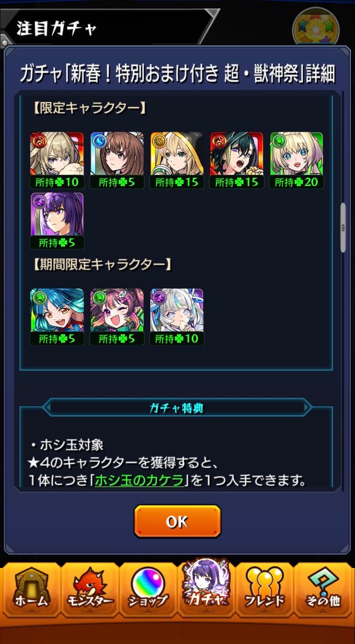Select the blonde wood character with 所持20
This screenshot has height=644, width=355.
click(296, 160)
